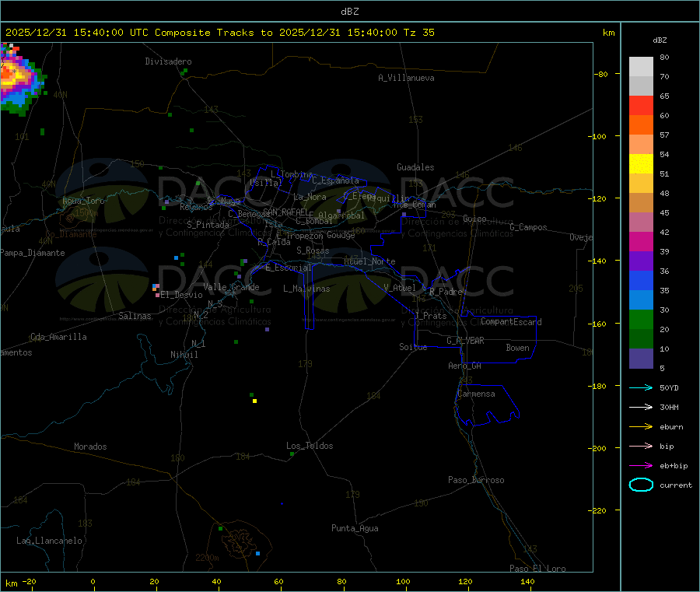Click the yellow eburn arrow legend icon

click(x=641, y=426)
